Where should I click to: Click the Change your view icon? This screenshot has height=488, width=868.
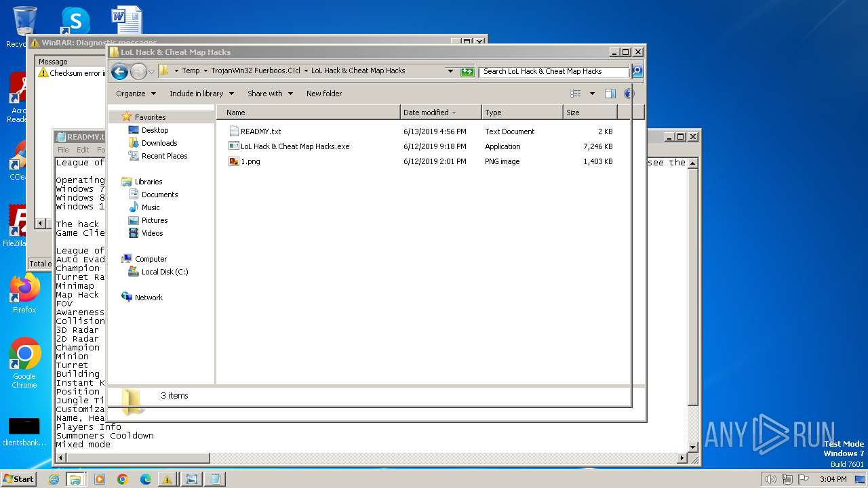576,94
